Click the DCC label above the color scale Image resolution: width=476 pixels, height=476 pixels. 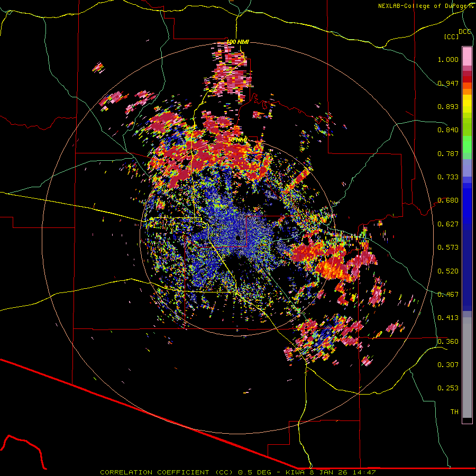465,32
